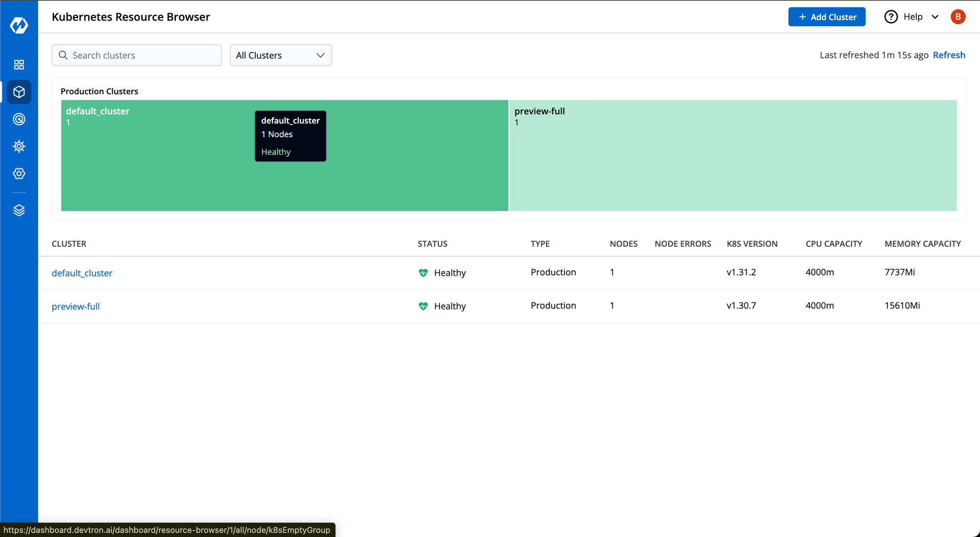Click the Devtron logo in the sidebar
Screen dimensions: 980x537
pyautogui.click(x=19, y=25)
